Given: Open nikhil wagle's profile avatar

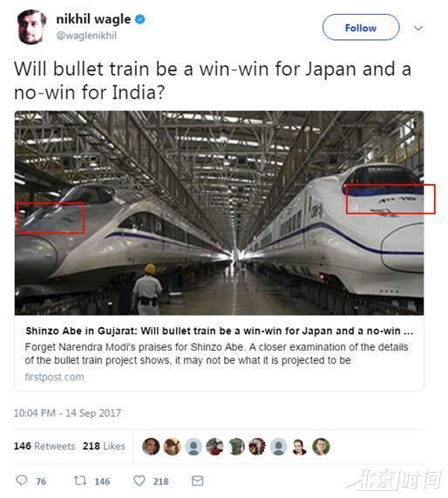Looking at the screenshot, I should point(31,27).
